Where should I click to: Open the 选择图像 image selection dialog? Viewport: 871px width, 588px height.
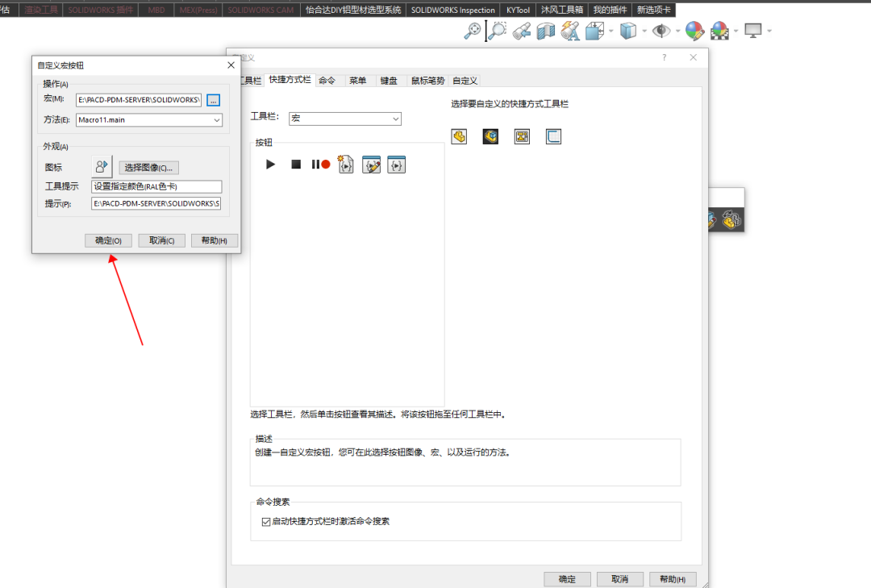point(148,167)
